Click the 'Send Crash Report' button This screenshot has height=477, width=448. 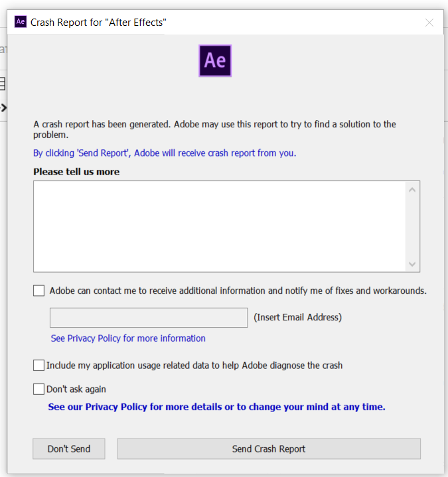click(269, 448)
